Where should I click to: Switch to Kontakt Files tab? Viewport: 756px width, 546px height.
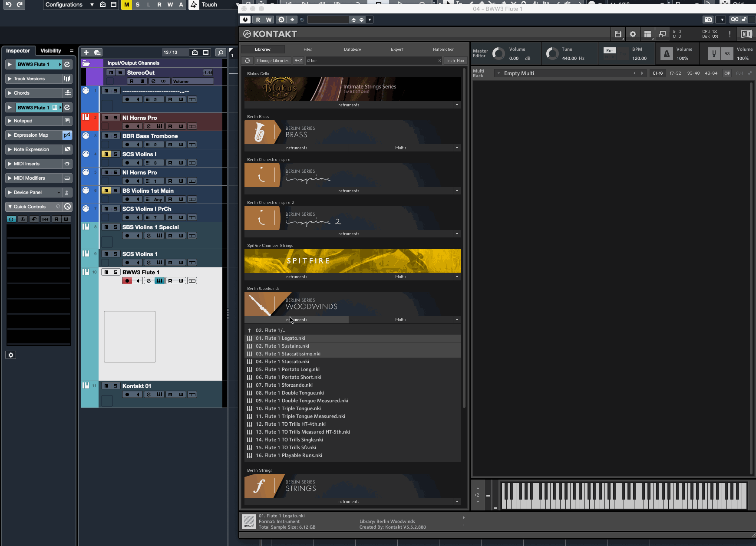[308, 49]
